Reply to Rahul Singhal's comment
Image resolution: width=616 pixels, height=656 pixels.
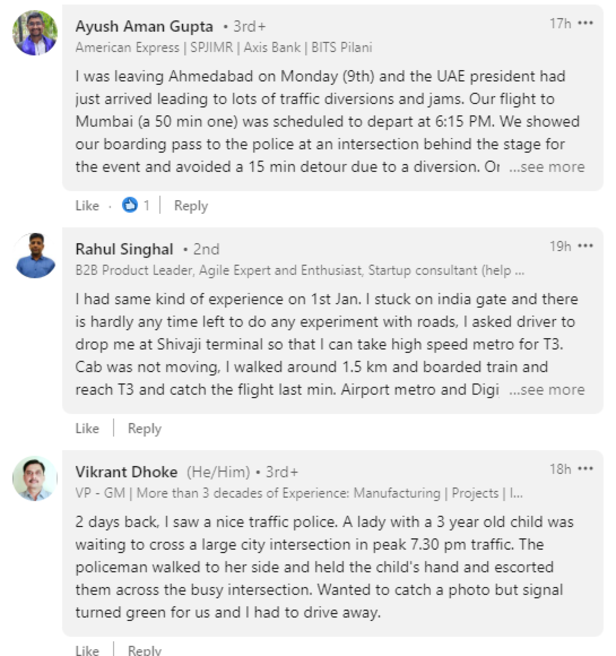[144, 429]
